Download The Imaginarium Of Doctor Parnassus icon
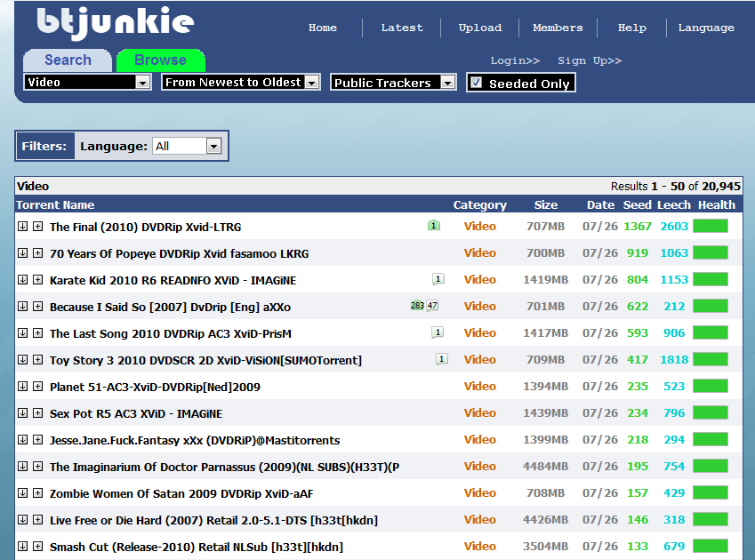The width and height of the screenshot is (755, 560). tap(22, 466)
